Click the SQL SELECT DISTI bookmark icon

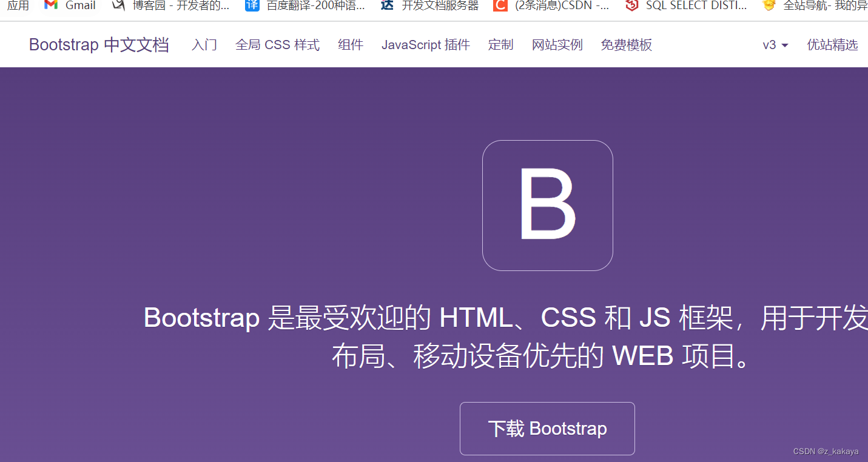pyautogui.click(x=632, y=5)
